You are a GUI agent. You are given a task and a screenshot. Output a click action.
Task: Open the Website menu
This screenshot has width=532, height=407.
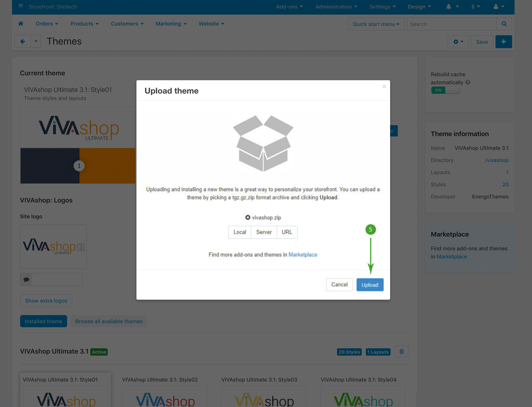click(211, 24)
